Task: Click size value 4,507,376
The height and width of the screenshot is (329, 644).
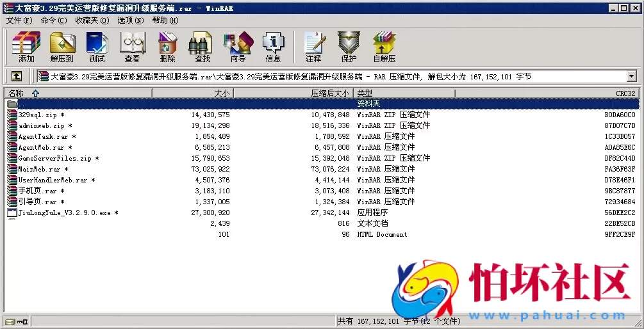Action: pyautogui.click(x=212, y=180)
